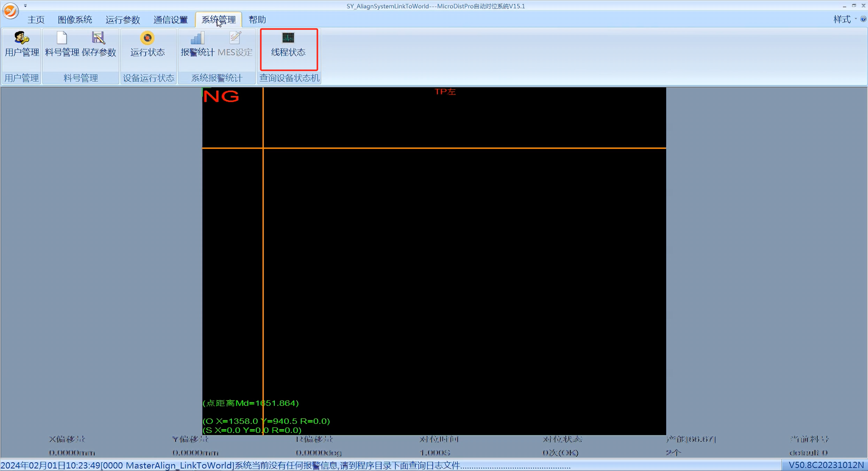
Task: Switch to the 图像系统 tab
Action: tap(75, 20)
